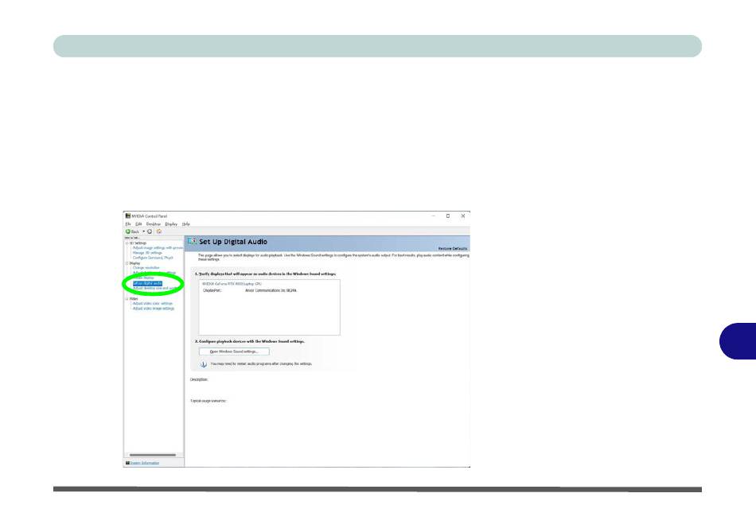The width and height of the screenshot is (756, 532).
Task: Open the Edit menu
Action: click(x=138, y=224)
